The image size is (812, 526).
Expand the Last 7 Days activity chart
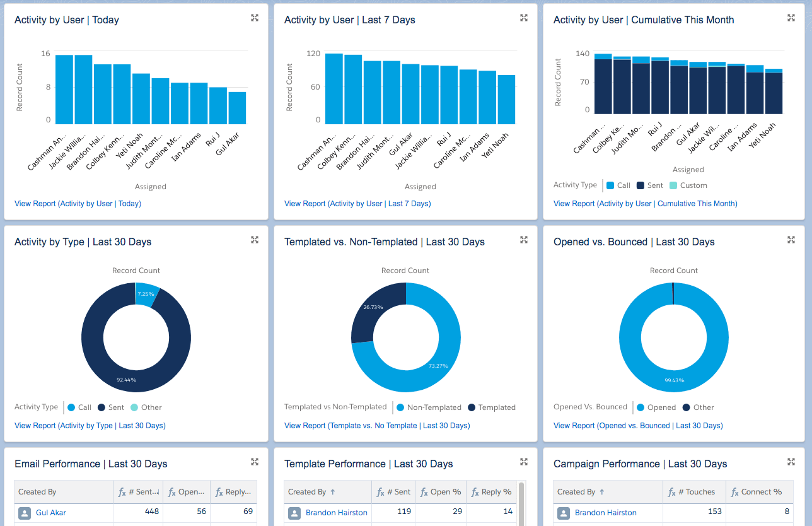point(524,18)
